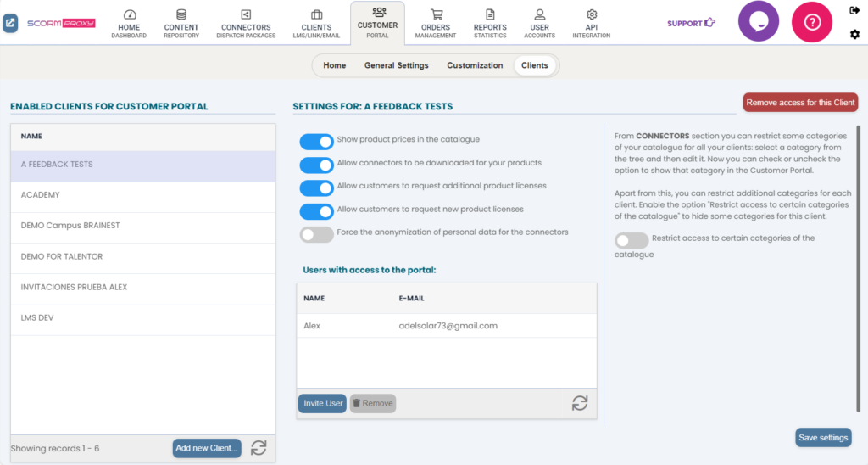Select DEMO FOR TALENTOR client
868x465 pixels.
click(142, 256)
